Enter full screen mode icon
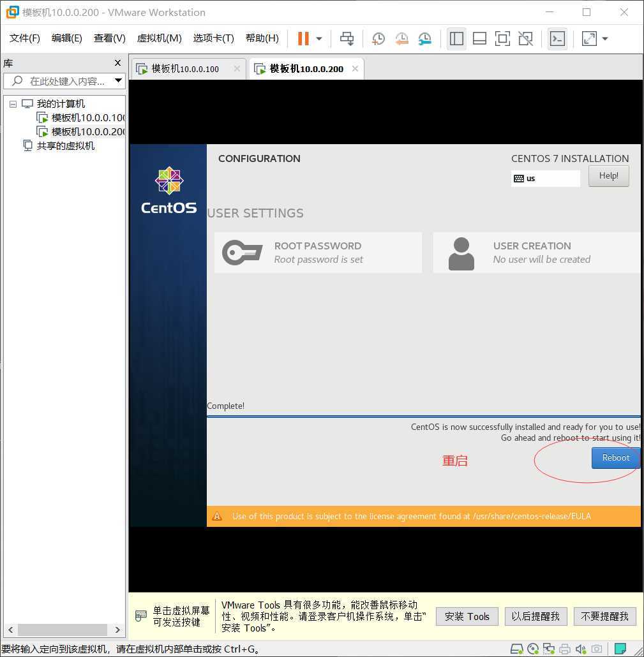Image resolution: width=644 pixels, height=657 pixels. 502,38
